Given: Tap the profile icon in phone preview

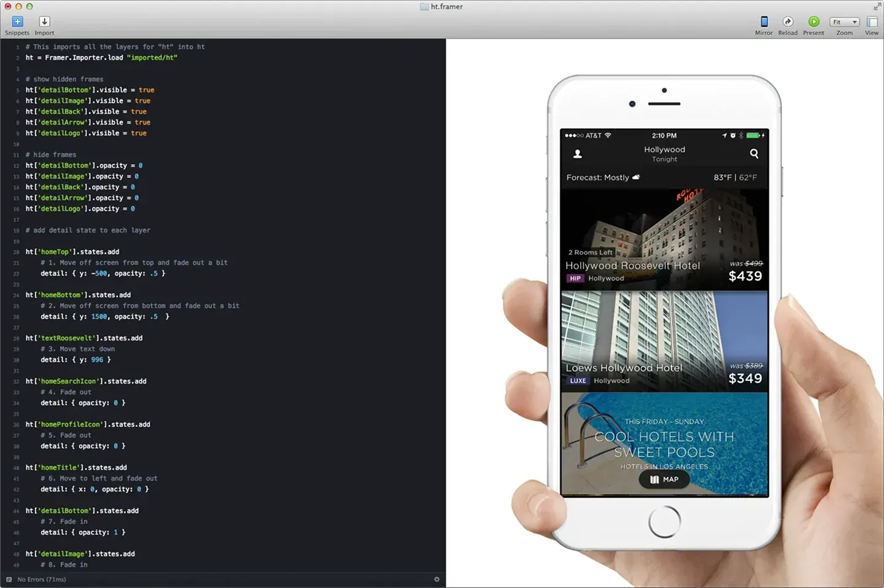Looking at the screenshot, I should (578, 153).
